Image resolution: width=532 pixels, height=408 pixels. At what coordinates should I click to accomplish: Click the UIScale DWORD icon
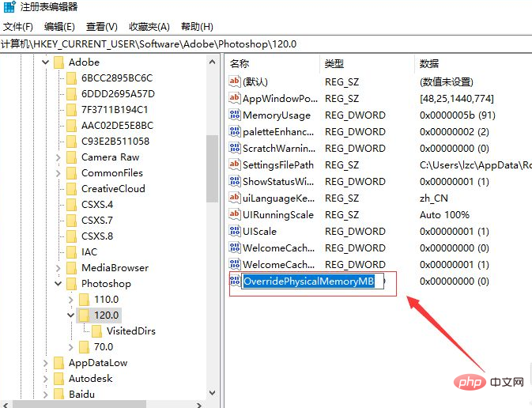pos(235,231)
